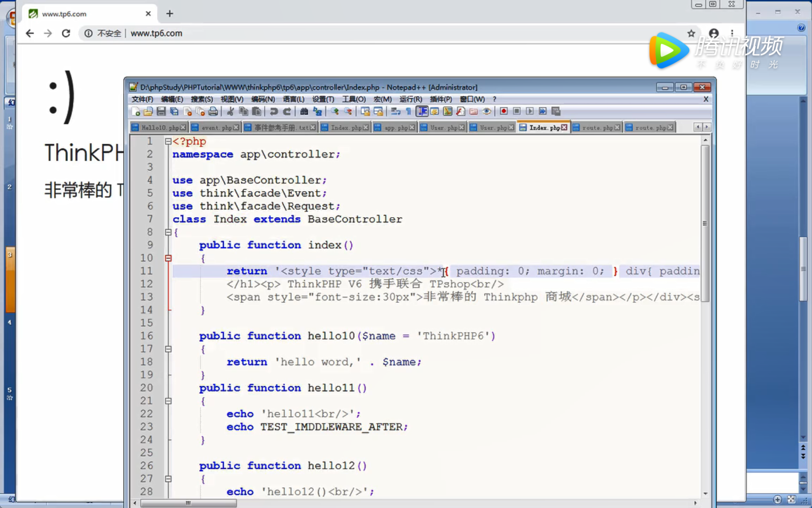812x508 pixels.
Task: Open Folder as Workspace icon
Action: (474, 112)
